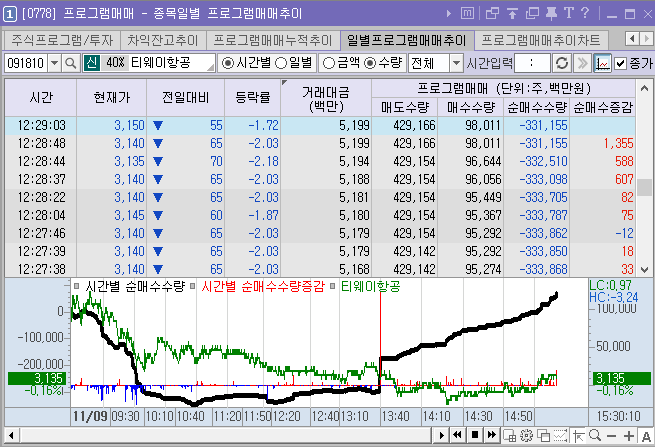Click the chart stop button
655x447 pixels.
click(475, 435)
